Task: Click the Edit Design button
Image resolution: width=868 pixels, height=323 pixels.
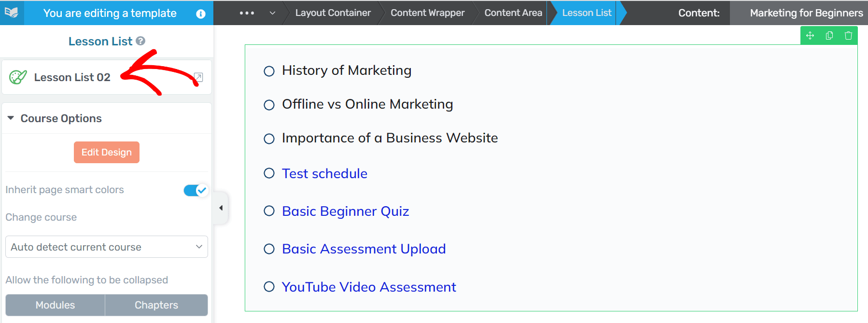Action: (x=107, y=152)
